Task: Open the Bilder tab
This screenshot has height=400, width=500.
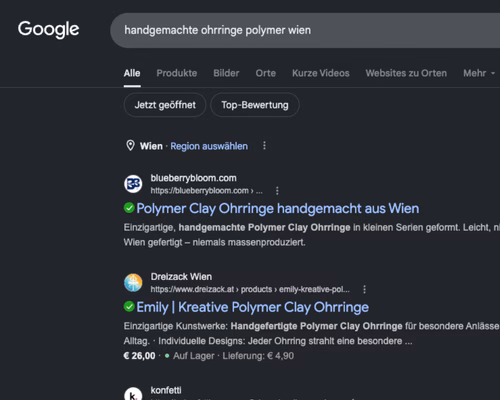Action: click(x=226, y=73)
